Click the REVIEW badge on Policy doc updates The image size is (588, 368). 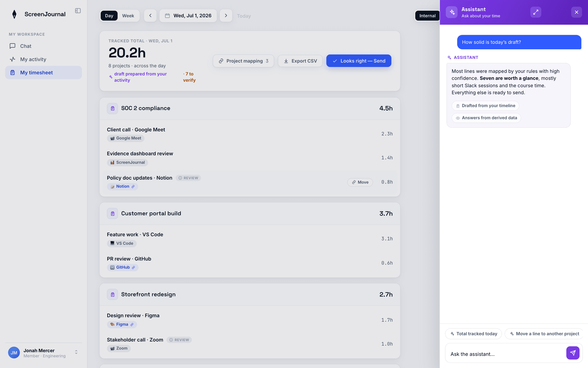188,178
